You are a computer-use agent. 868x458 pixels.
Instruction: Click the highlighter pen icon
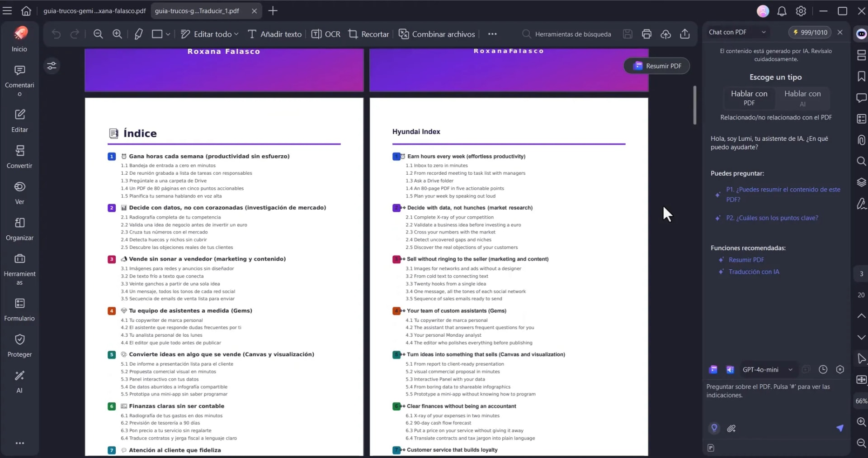click(138, 34)
